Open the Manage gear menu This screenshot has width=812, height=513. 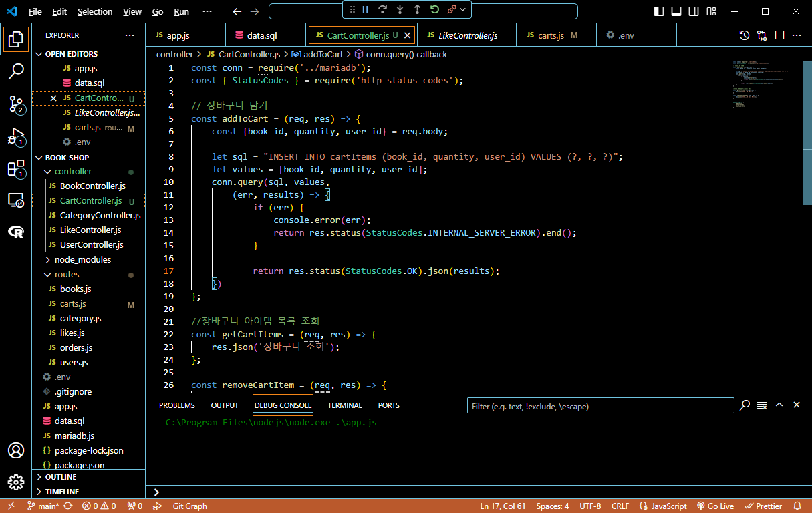point(16,482)
